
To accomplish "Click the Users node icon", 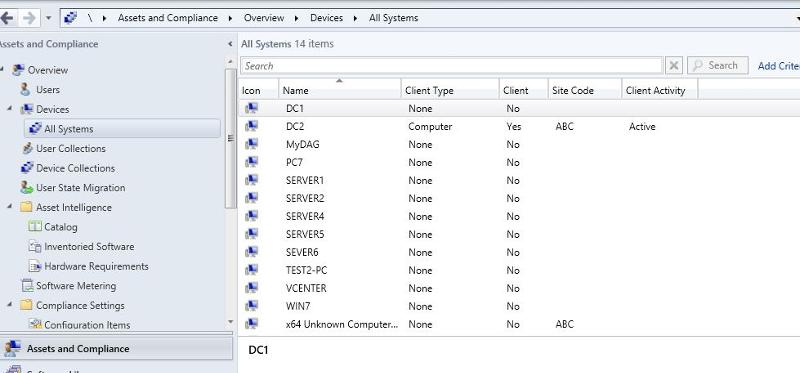I will click(x=26, y=90).
